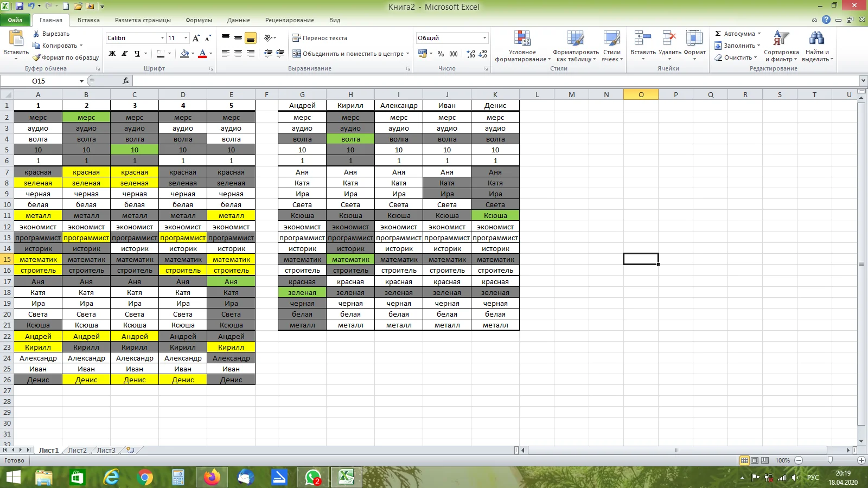
Task: Decrease font size with the small A icon
Action: pos(208,38)
